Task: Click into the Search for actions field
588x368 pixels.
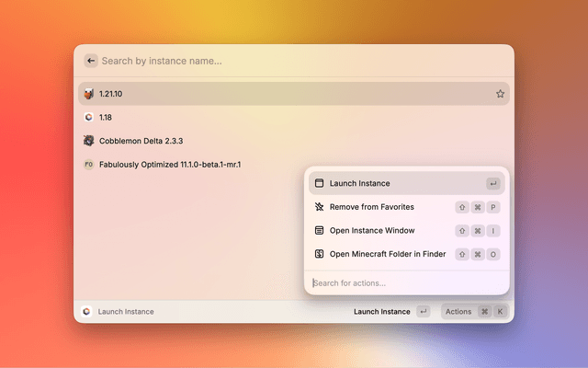Action: tap(404, 282)
